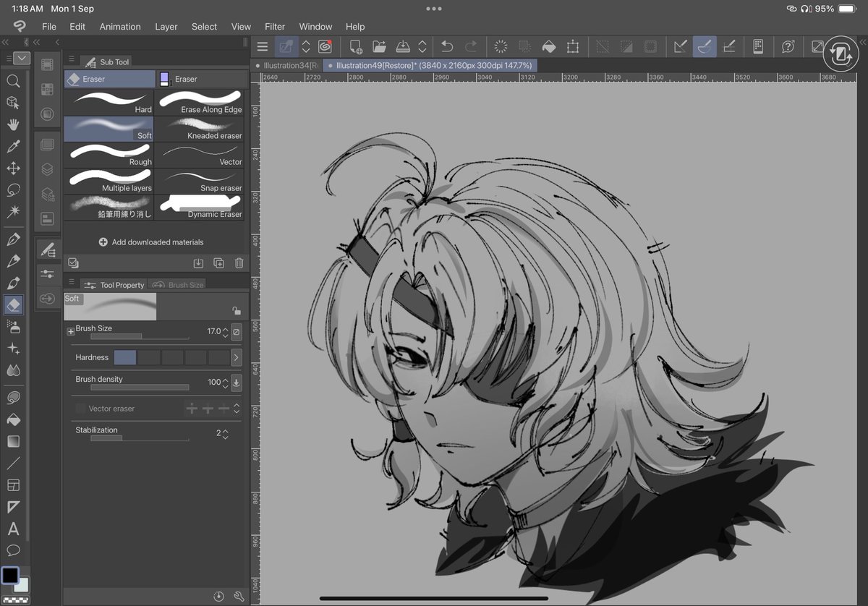Select the Lasso selection tool
The image size is (868, 606).
point(13,190)
